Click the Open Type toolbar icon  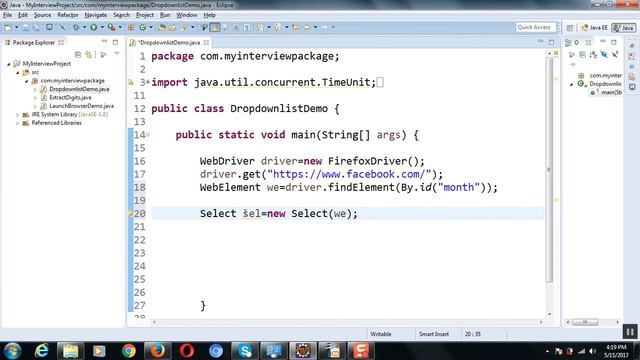162,27
